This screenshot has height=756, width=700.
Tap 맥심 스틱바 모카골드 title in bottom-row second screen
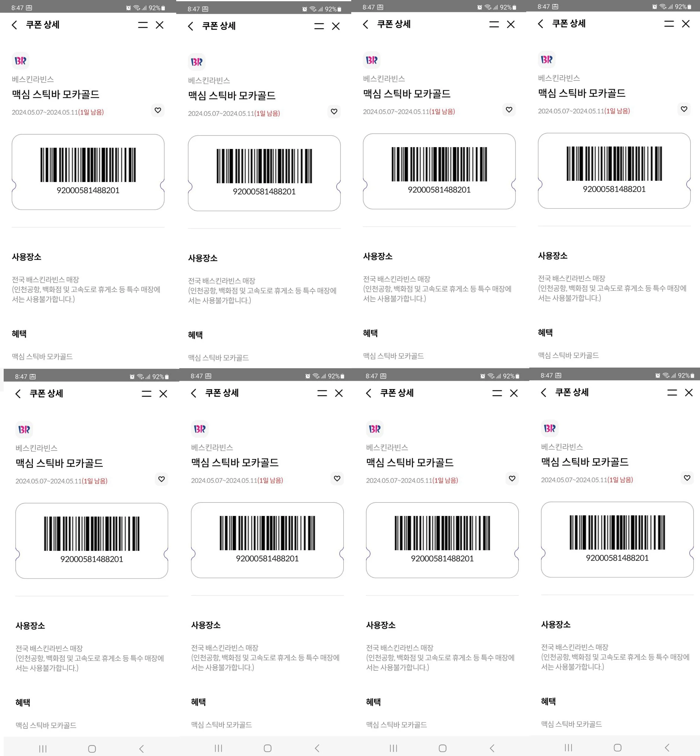pyautogui.click(x=234, y=462)
